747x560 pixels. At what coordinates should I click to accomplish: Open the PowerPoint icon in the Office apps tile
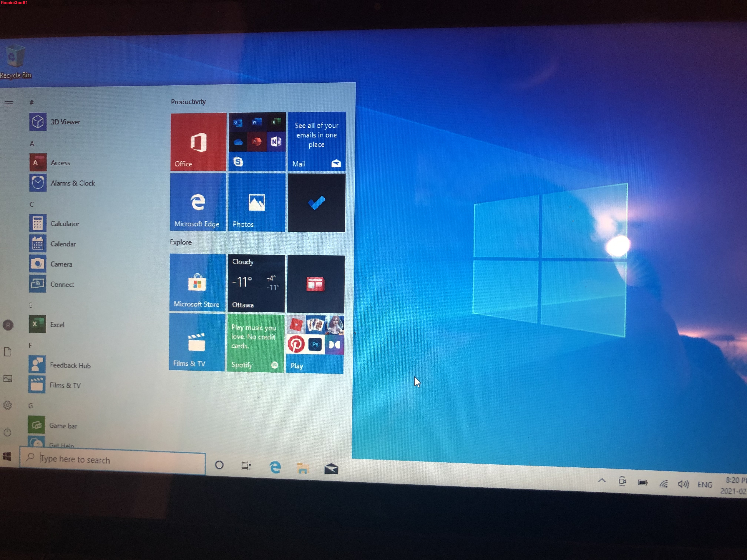(x=257, y=141)
